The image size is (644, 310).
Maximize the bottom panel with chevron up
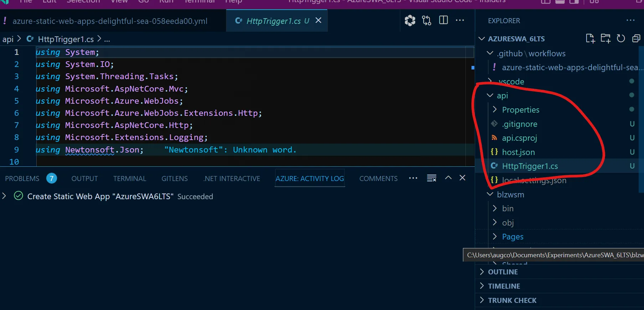448,178
